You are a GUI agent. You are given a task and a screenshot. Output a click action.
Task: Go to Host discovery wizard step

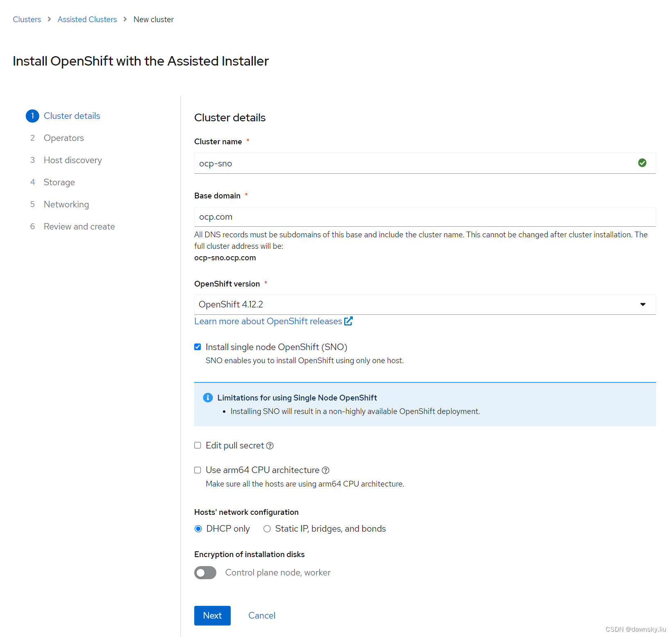(x=73, y=160)
